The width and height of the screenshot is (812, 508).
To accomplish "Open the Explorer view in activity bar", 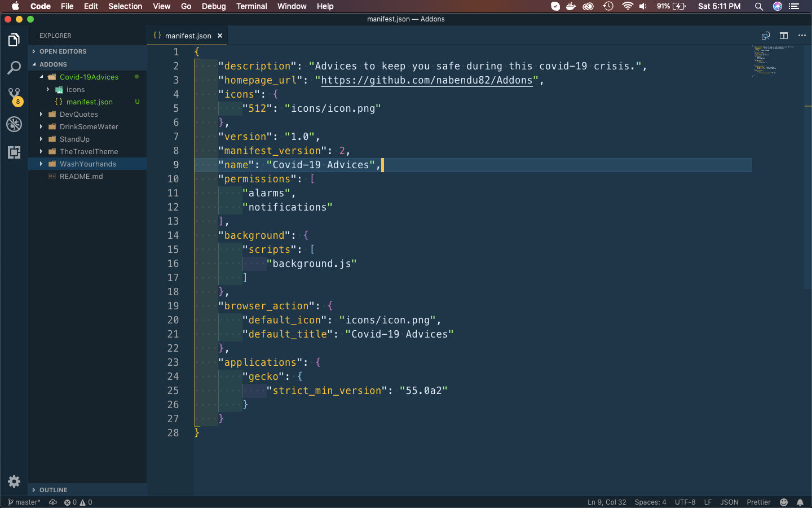I will pos(14,40).
